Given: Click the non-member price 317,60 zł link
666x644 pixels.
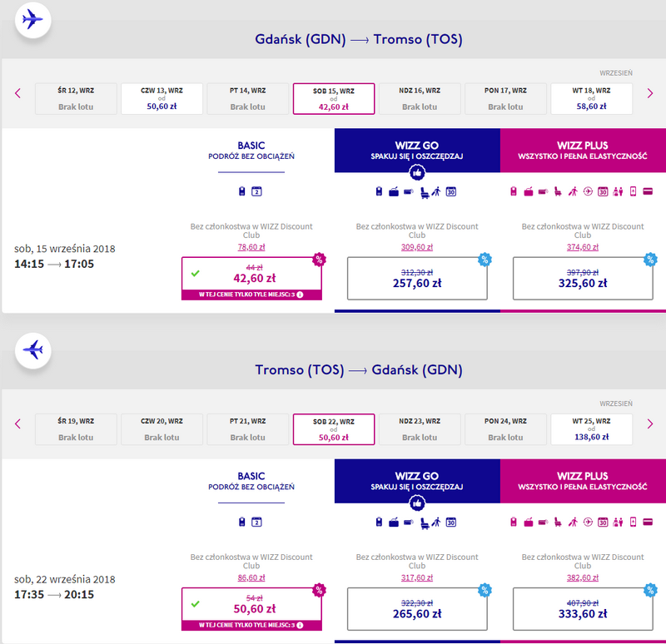Looking at the screenshot, I should [417, 577].
